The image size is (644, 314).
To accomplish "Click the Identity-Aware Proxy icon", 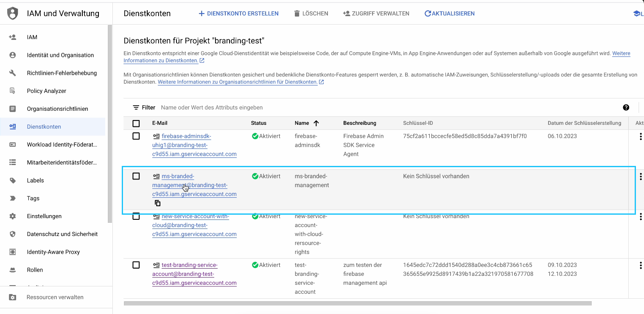I will pos(13,252).
